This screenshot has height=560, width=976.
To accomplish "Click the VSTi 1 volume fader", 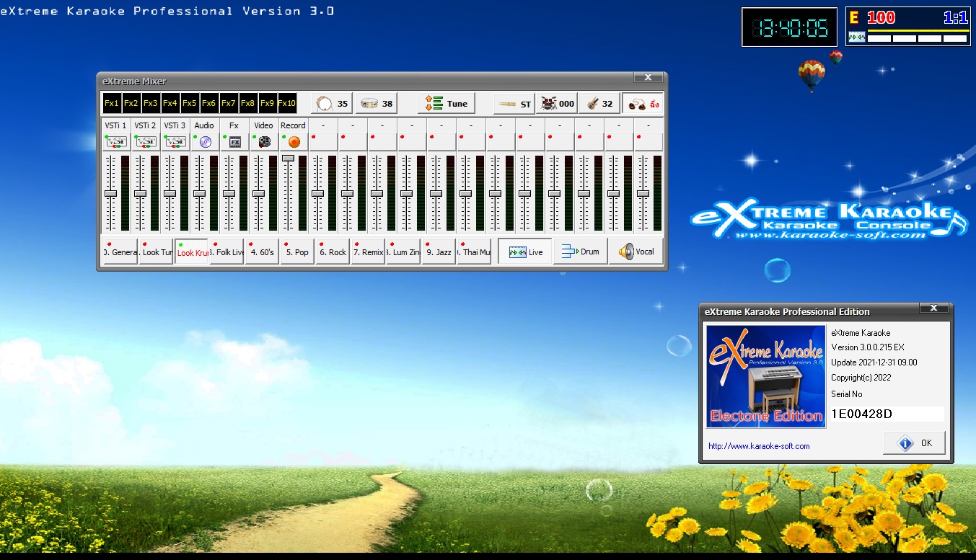I will (x=111, y=193).
